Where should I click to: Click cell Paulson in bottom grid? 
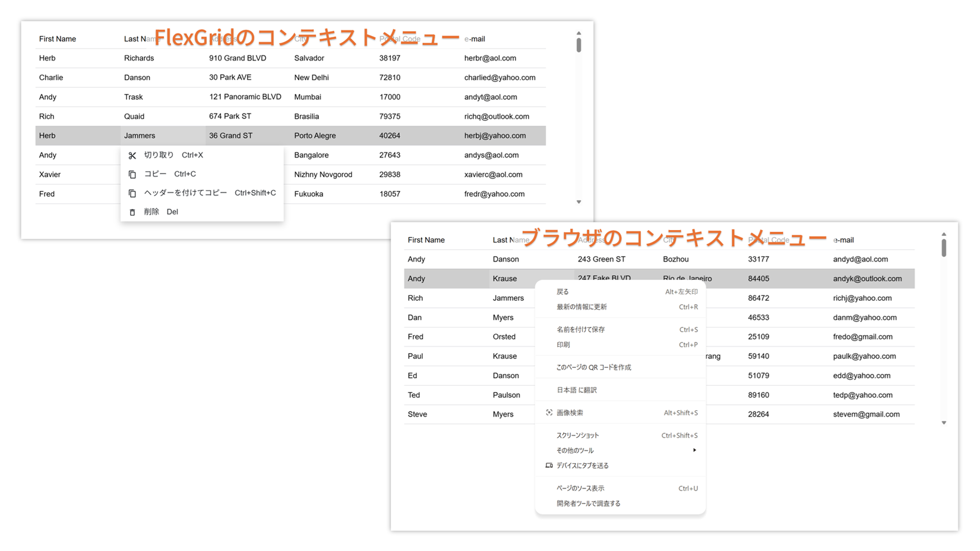click(506, 395)
